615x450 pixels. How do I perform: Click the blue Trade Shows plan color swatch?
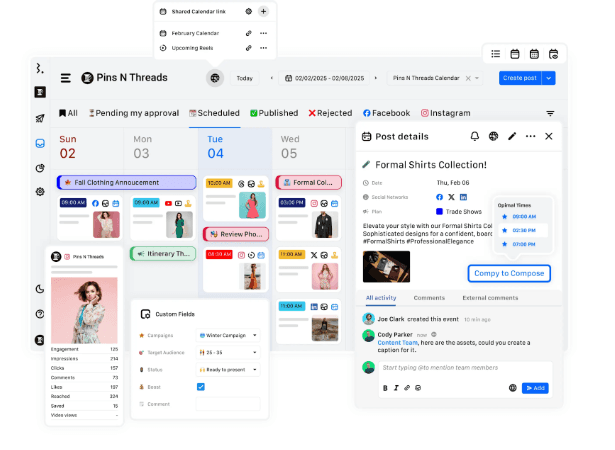(439, 211)
